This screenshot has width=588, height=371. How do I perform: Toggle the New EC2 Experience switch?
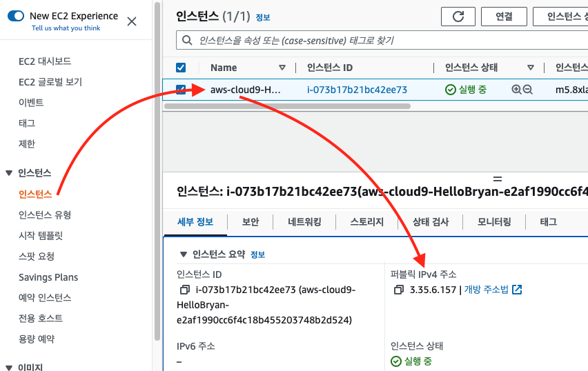click(x=16, y=16)
